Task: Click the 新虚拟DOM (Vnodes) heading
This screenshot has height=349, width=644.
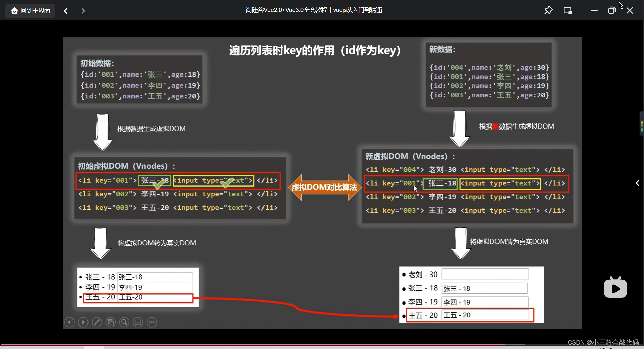Action: click(410, 156)
